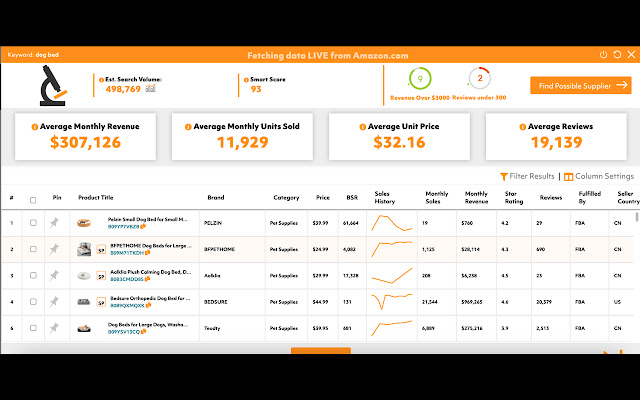Click the Monthly Sales column header

tap(437, 198)
